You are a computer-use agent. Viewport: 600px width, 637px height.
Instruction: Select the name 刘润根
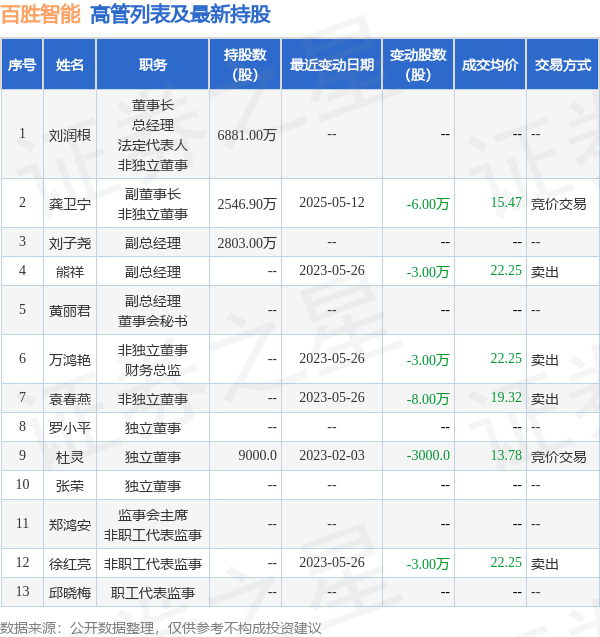[x=69, y=135]
